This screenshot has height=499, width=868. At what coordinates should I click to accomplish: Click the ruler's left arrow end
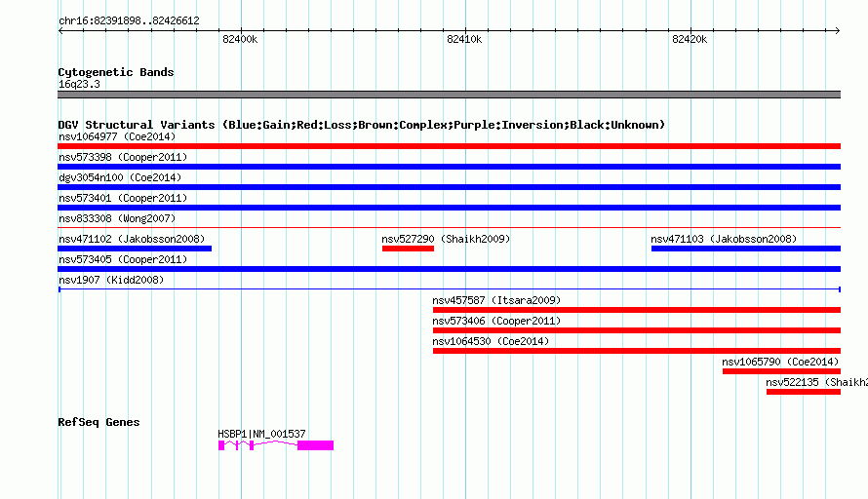(60, 31)
